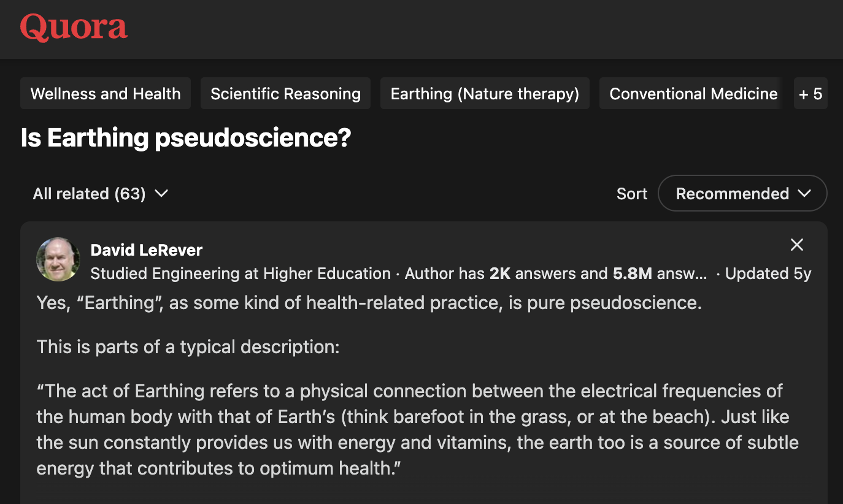Screen dimensions: 843x504
Task: Visit David LeRever's profile via name
Action: [146, 250]
